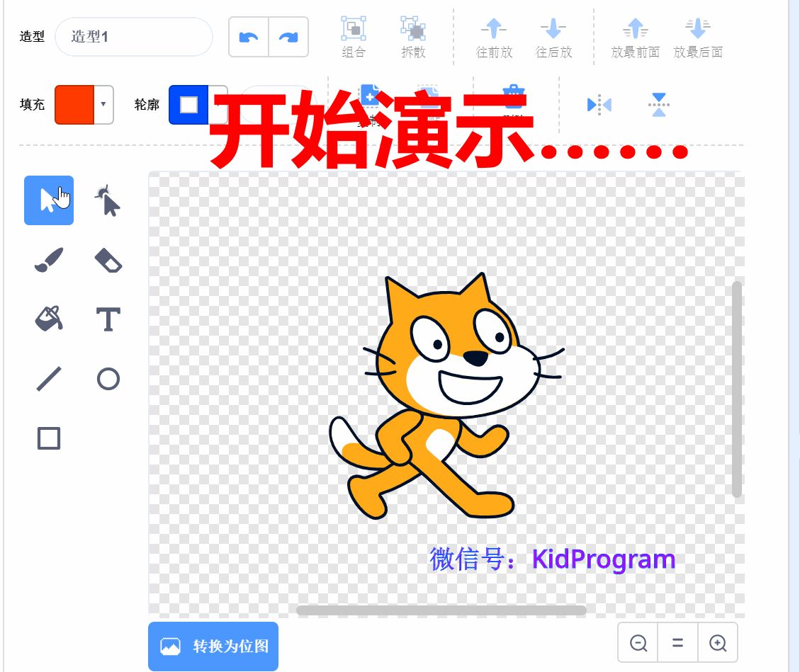Screen dimensions: 800x672
Task: Click the KidProgram text on canvas
Action: 604,560
